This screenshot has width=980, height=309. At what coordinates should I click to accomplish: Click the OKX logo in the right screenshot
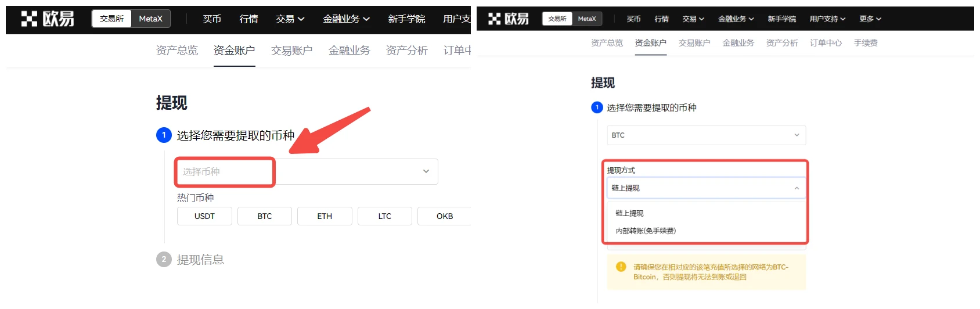[509, 19]
